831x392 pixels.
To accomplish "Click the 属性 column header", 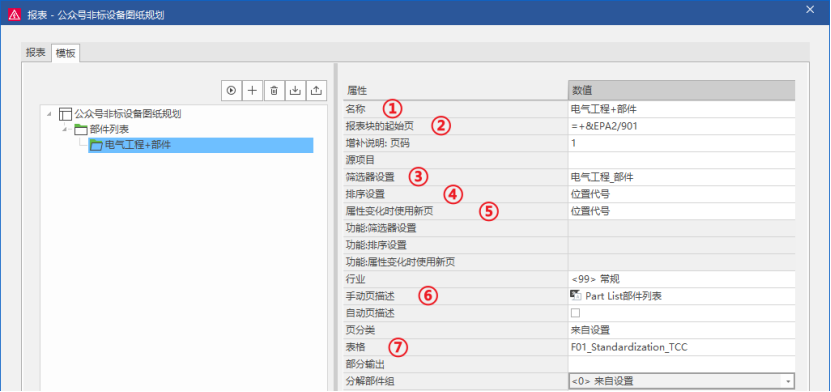I will point(456,91).
